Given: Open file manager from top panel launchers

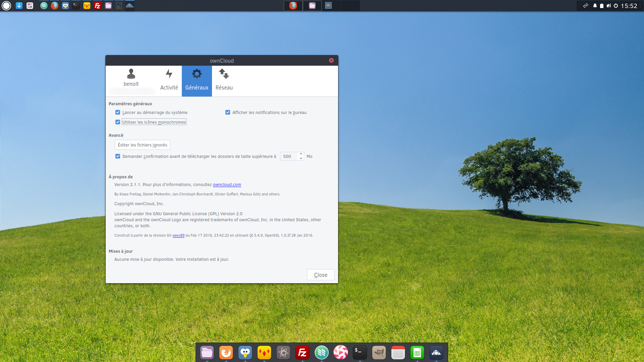Looking at the screenshot, I should [x=108, y=6].
